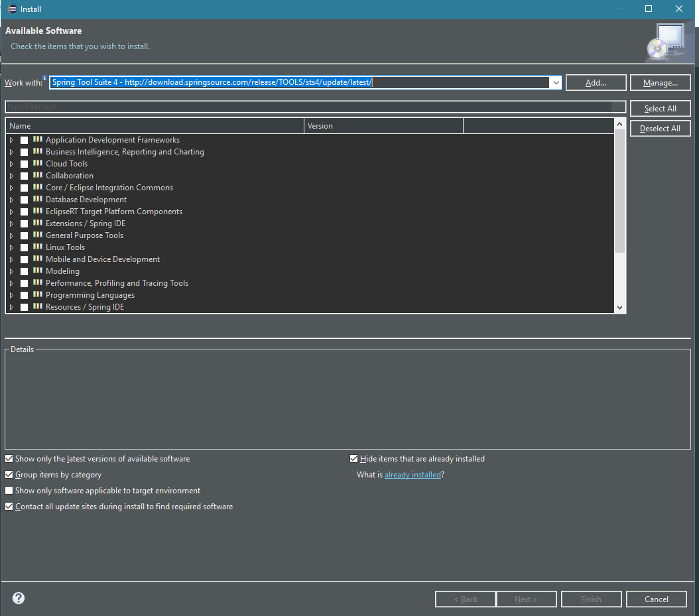Uncheck Hide items that are already installed

point(354,459)
